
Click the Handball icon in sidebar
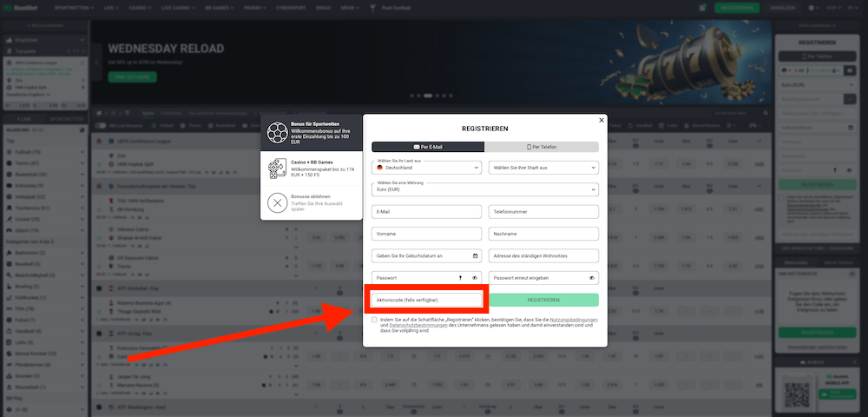point(10,331)
